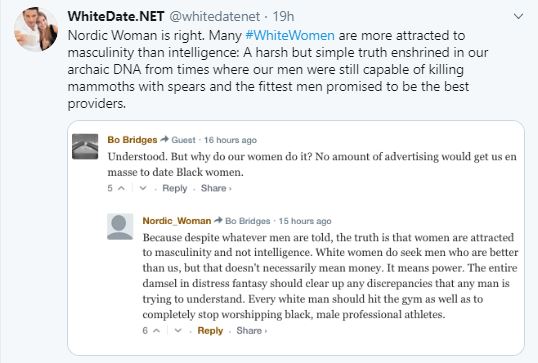Click the 16 hours ago timestamp

coord(230,140)
